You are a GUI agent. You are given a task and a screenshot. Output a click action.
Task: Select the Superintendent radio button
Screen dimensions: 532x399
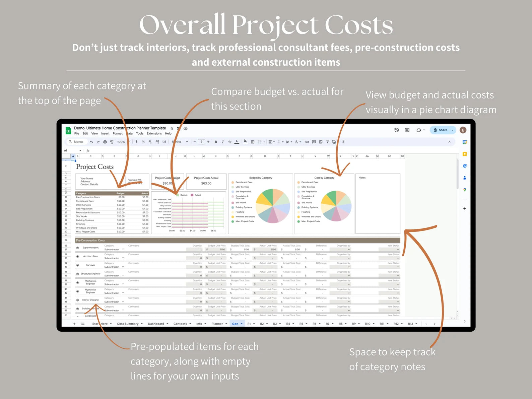[77, 248]
